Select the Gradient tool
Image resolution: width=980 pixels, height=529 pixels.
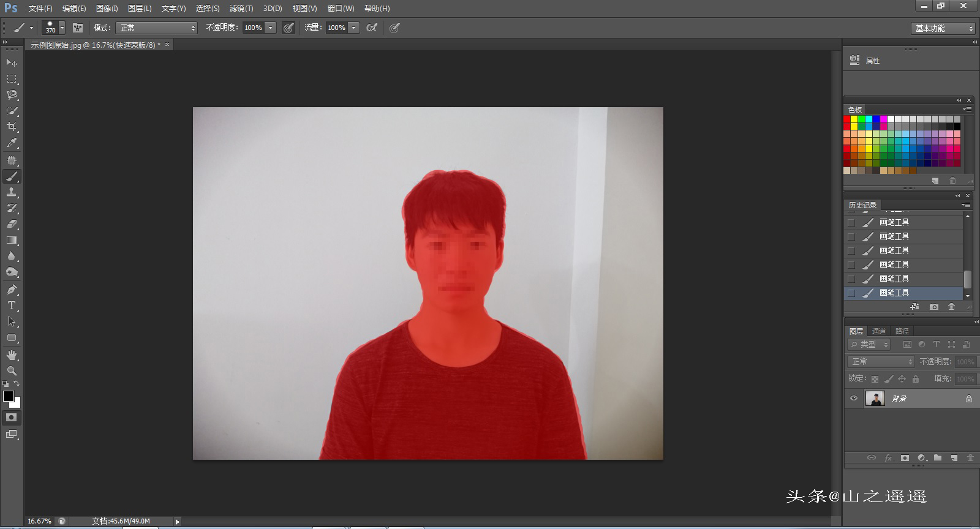tap(12, 241)
